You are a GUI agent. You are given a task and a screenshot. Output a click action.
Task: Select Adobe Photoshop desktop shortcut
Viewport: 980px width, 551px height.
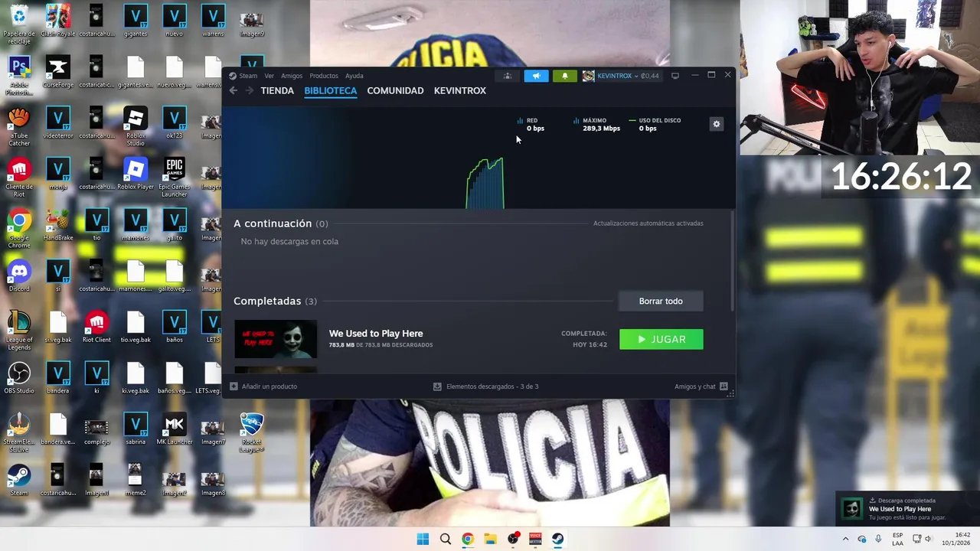click(x=19, y=76)
